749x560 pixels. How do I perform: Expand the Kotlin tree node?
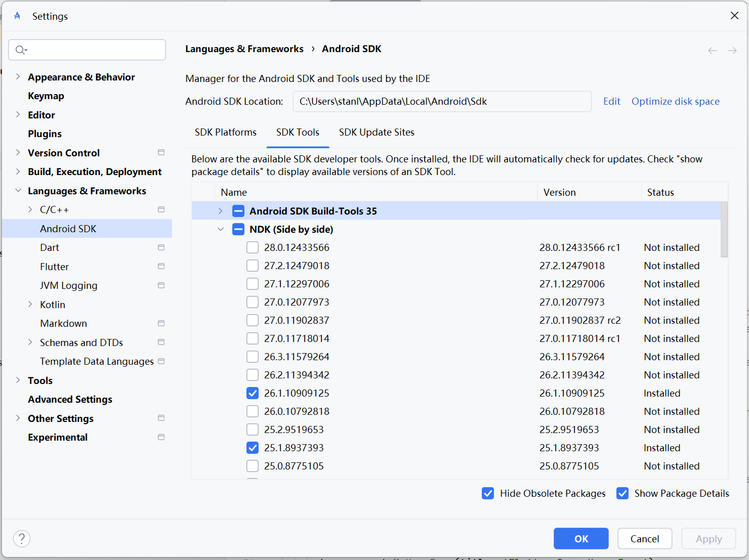[30, 305]
